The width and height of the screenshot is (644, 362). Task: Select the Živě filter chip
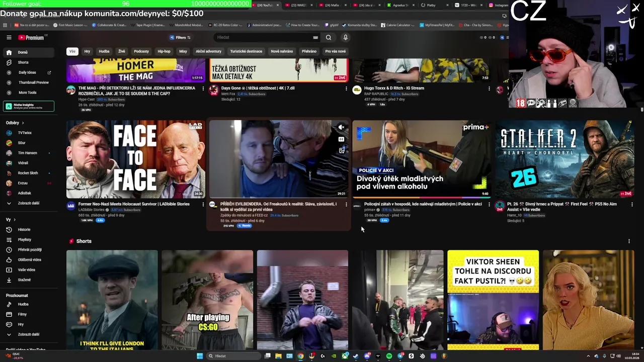pos(122,51)
